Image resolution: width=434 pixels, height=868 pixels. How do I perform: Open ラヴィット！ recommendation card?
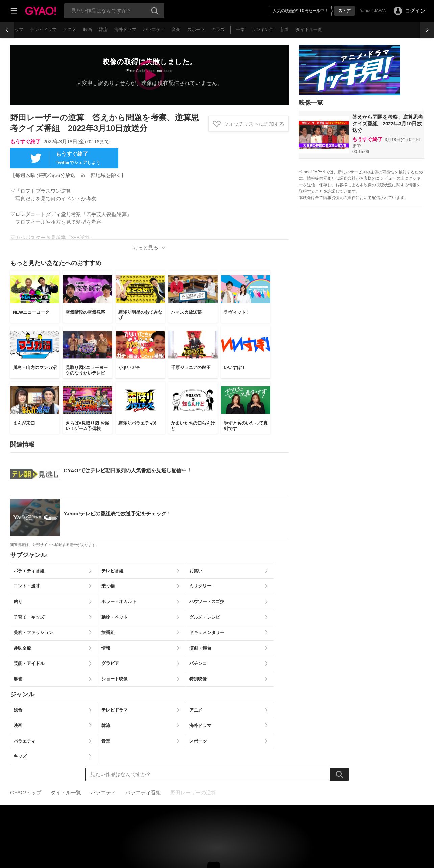[246, 297]
